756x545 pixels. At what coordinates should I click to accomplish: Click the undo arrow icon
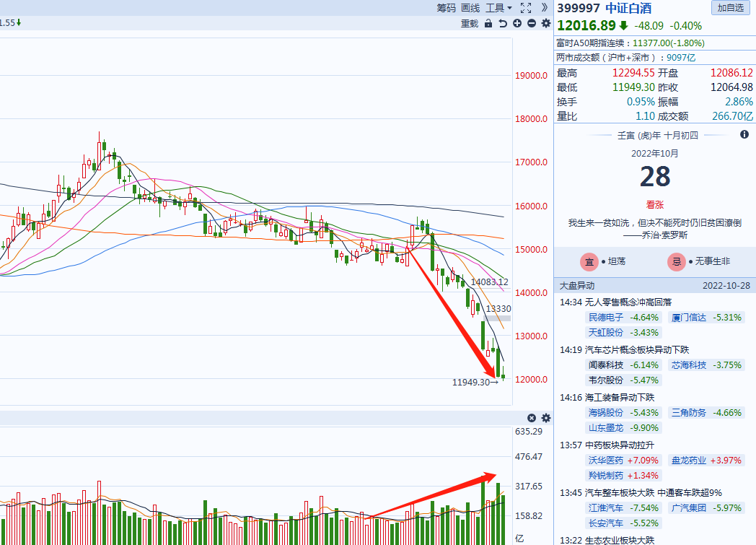[x=503, y=24]
